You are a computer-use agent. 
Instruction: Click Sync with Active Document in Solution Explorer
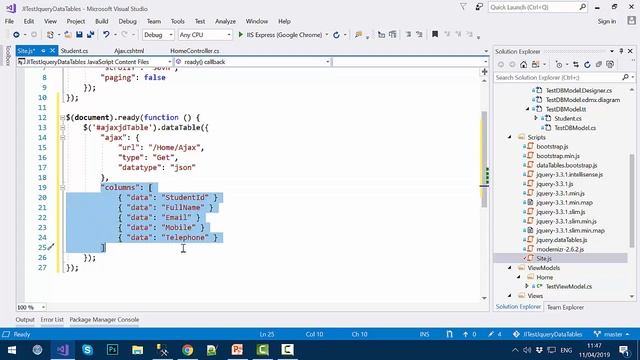(576, 64)
